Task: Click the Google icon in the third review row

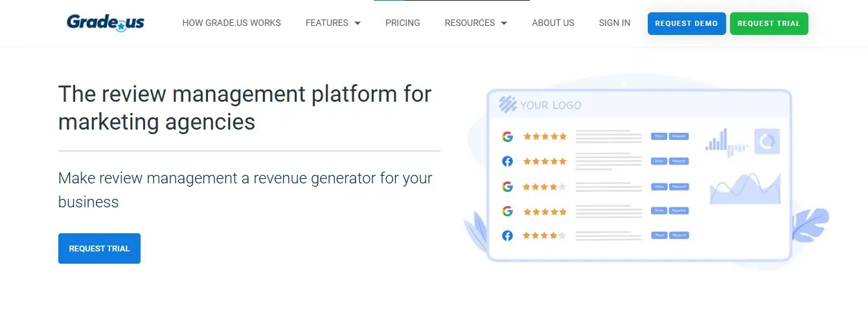Action: click(507, 187)
